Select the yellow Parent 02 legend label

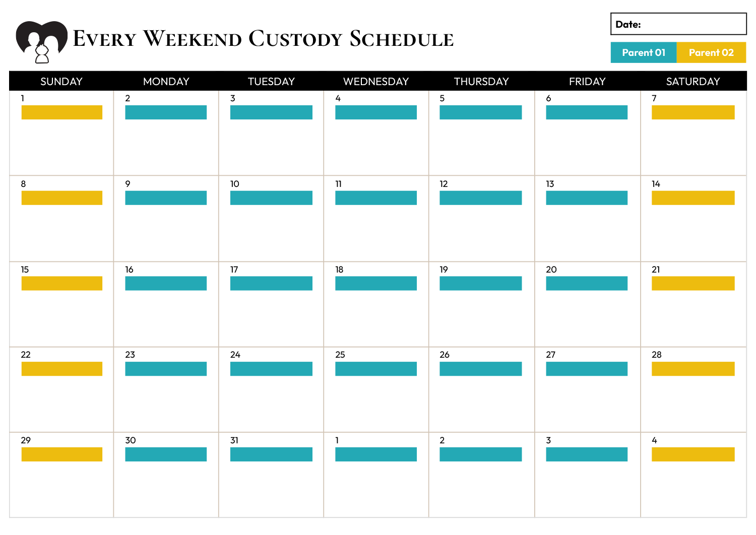coord(711,52)
